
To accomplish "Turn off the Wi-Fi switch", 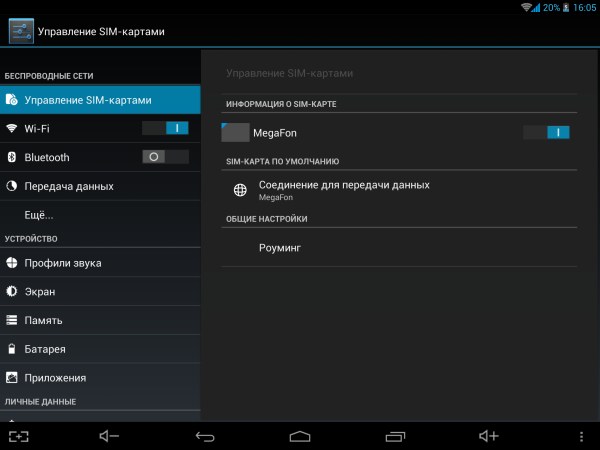I will [x=165, y=128].
